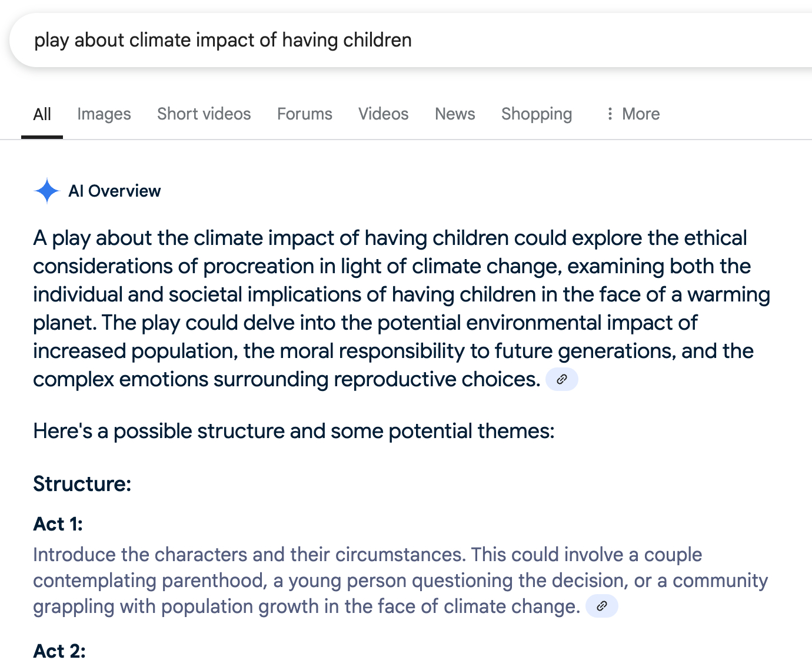Go to the Forums tab
Image resolution: width=812 pixels, height=663 pixels.
click(304, 114)
